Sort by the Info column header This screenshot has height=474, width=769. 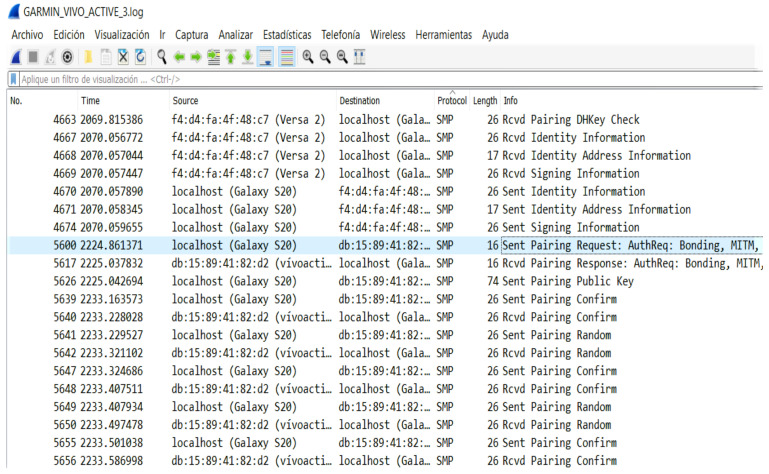[x=632, y=101]
